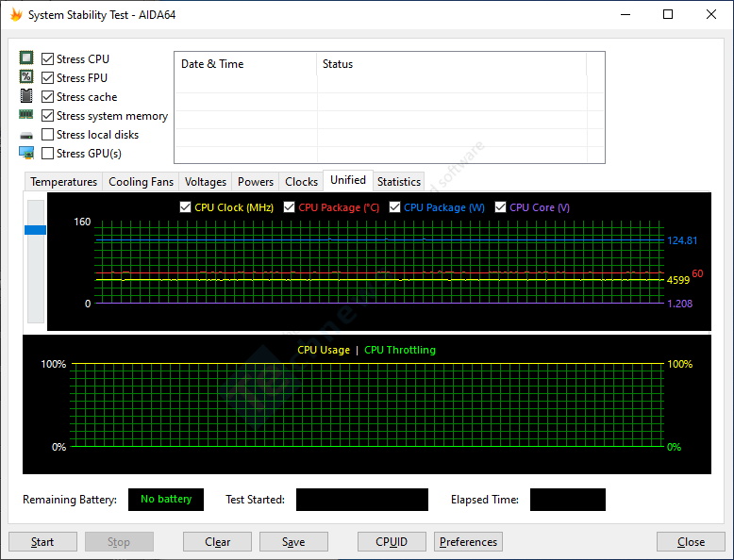Click the Date & Time column header
Viewport: 734px width, 560px height.
(x=245, y=64)
